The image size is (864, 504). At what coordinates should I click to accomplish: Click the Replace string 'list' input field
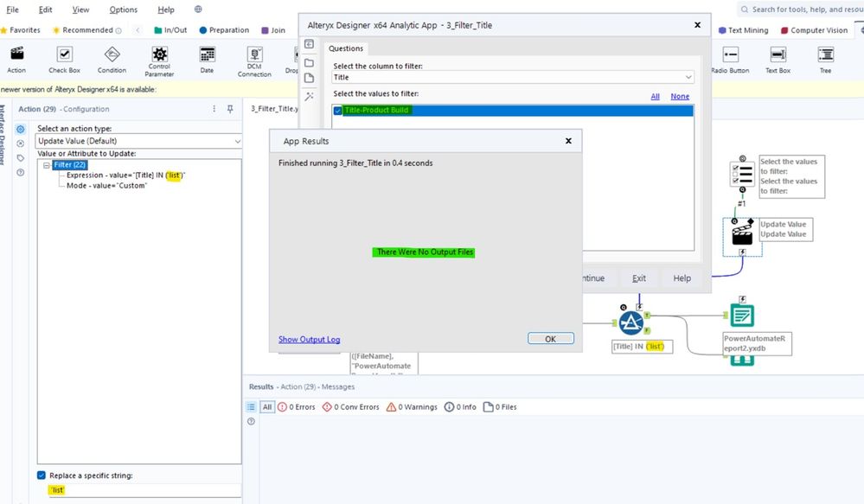tap(144, 489)
